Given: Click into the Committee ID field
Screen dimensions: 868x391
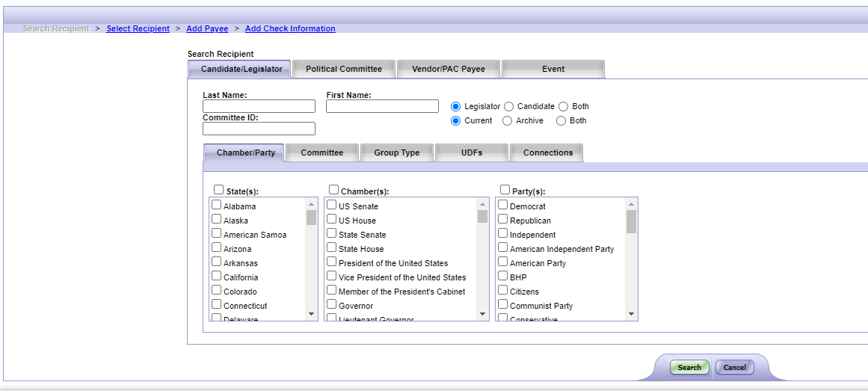Looking at the screenshot, I should pos(259,129).
